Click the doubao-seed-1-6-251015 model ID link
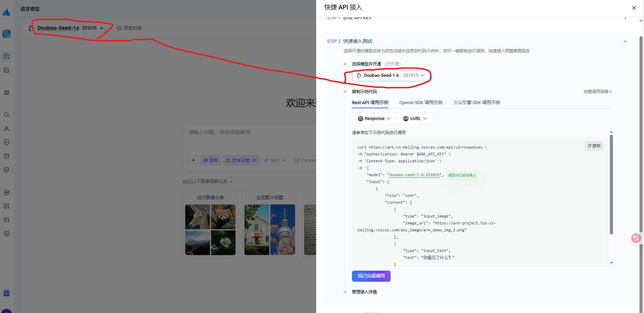This screenshot has width=644, height=313. tap(414, 175)
